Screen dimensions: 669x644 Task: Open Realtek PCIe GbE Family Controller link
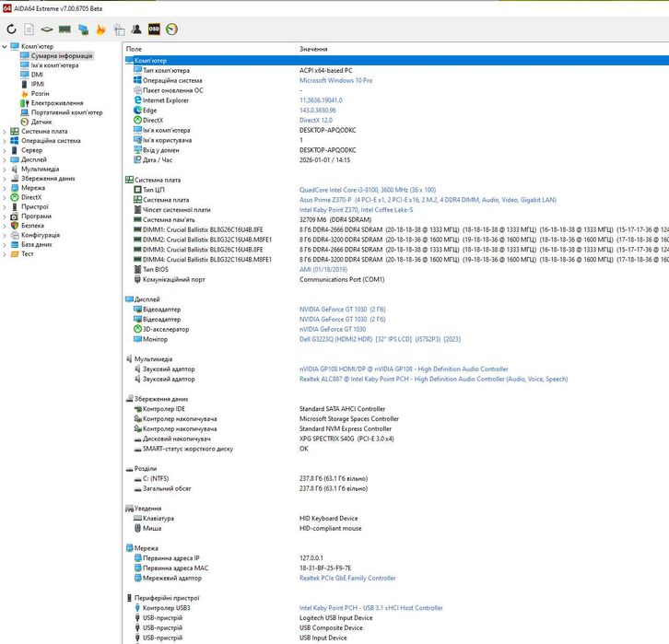[347, 578]
